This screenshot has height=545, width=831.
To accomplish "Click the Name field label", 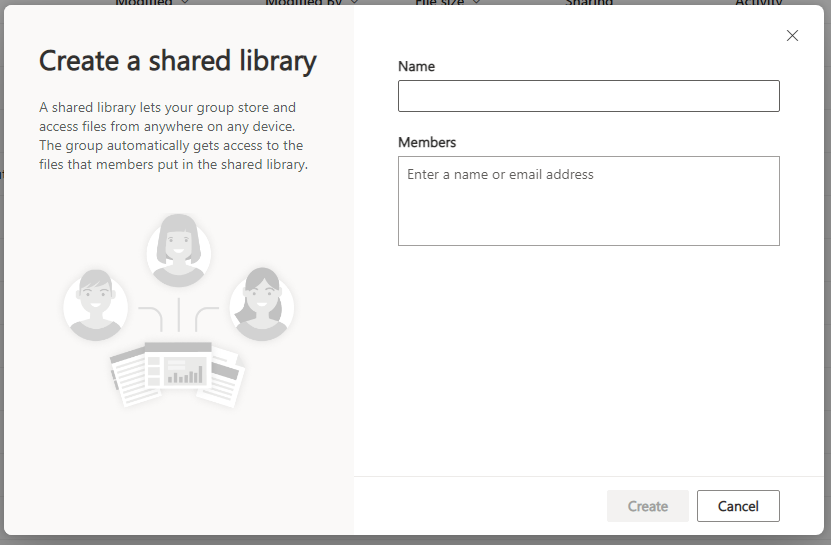I will [416, 66].
